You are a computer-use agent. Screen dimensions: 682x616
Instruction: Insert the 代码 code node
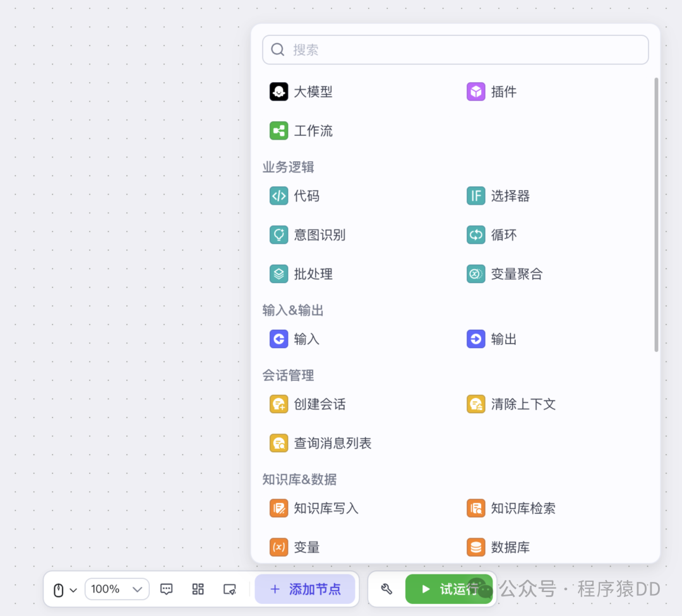click(294, 196)
